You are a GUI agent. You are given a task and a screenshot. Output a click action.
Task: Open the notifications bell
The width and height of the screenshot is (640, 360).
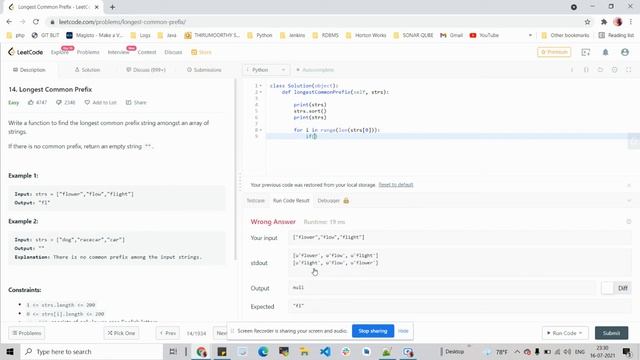point(605,52)
